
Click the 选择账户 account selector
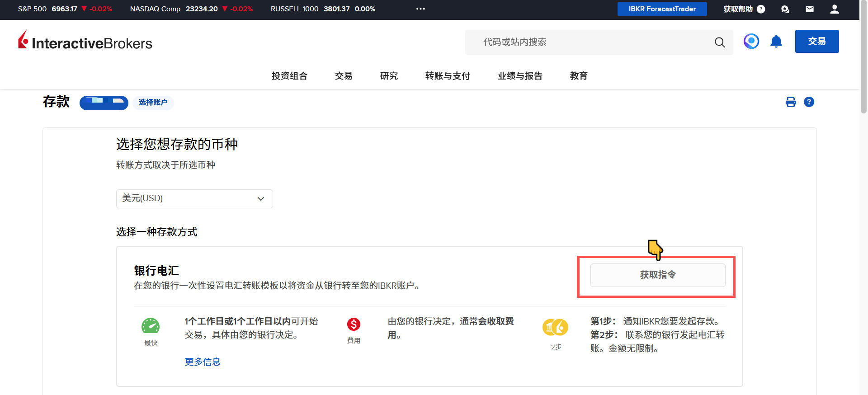[x=153, y=103]
